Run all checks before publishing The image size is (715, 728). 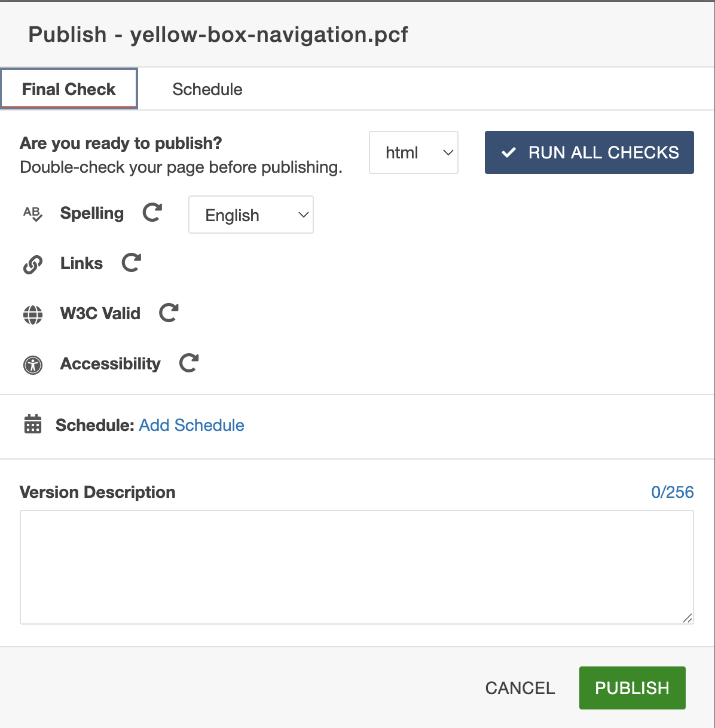point(589,152)
